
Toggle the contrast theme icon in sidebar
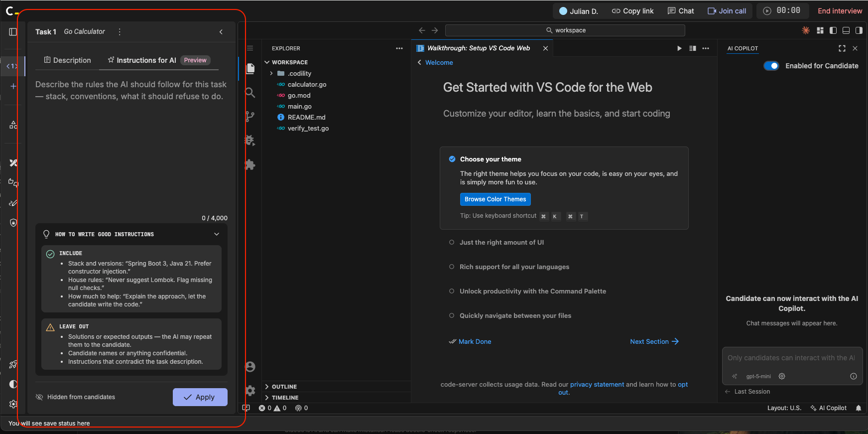coord(13,384)
